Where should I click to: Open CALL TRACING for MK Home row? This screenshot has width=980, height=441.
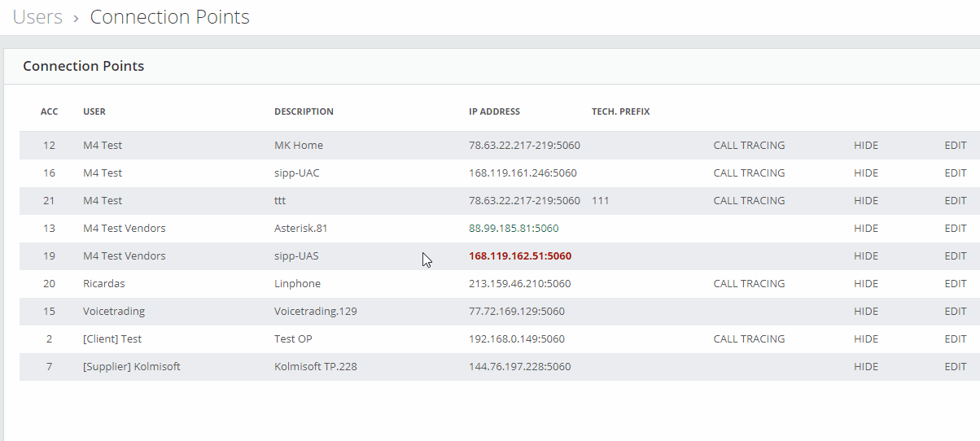[x=749, y=146]
